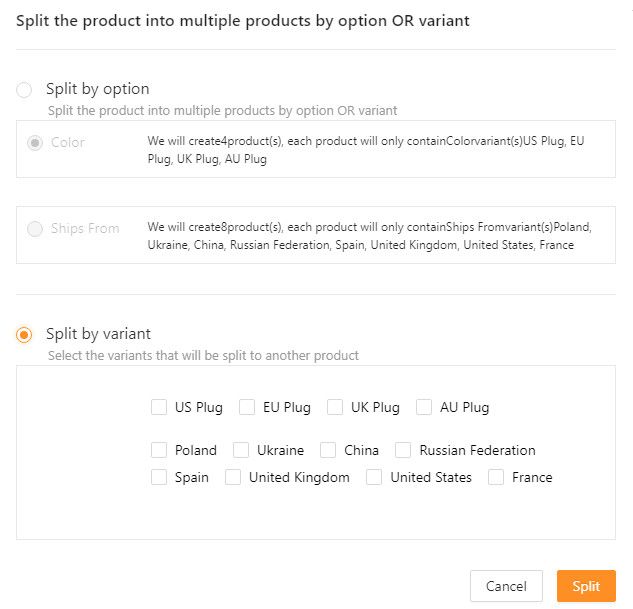Click the Cancel button
Image resolution: width=633 pixels, height=609 pixels.
[x=506, y=586]
